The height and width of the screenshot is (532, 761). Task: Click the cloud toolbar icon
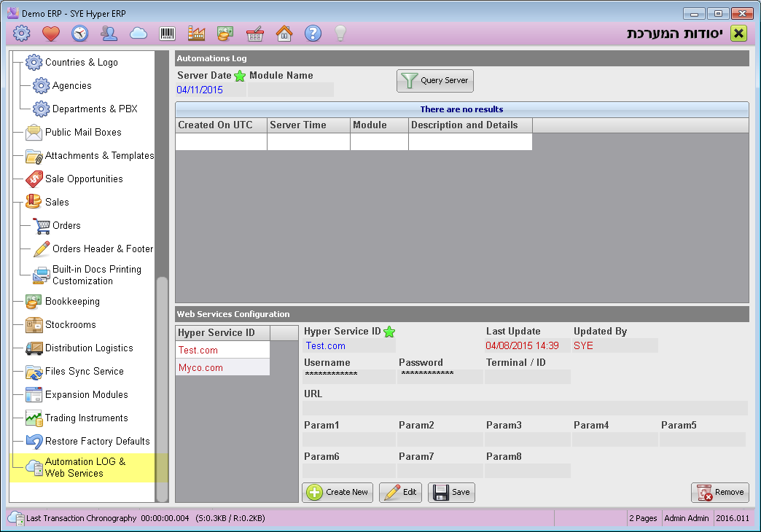point(138,34)
